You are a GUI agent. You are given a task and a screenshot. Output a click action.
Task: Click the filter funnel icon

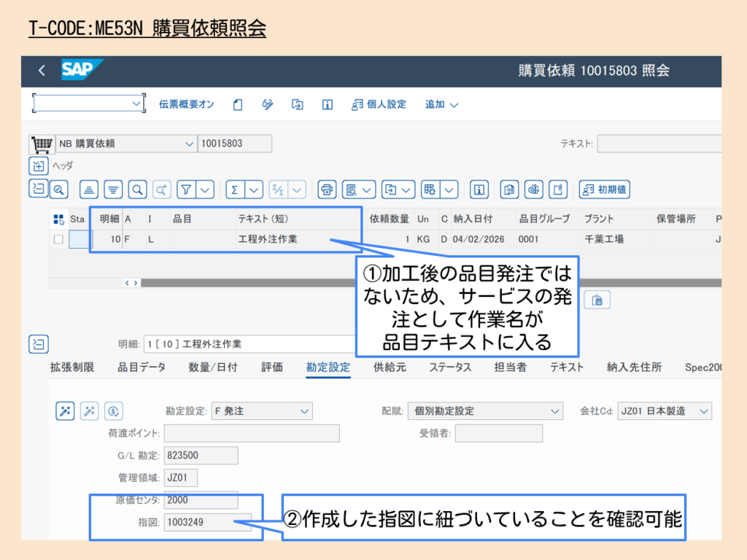(x=186, y=190)
